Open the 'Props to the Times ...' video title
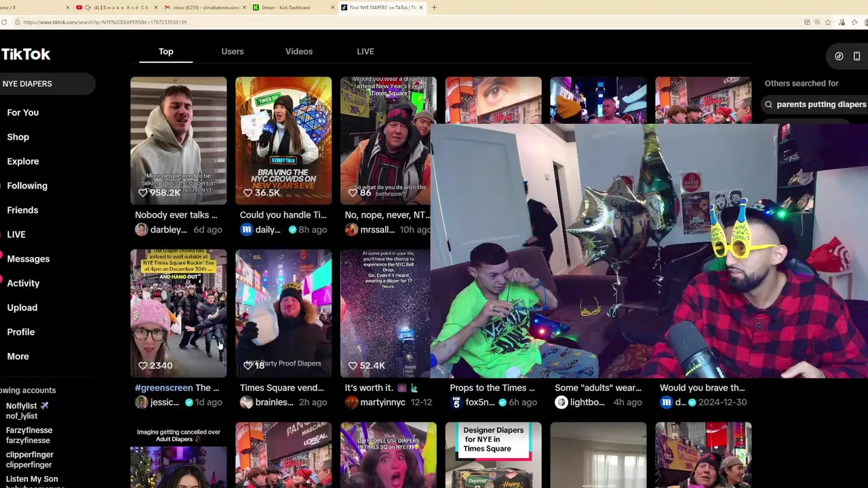 tap(492, 388)
